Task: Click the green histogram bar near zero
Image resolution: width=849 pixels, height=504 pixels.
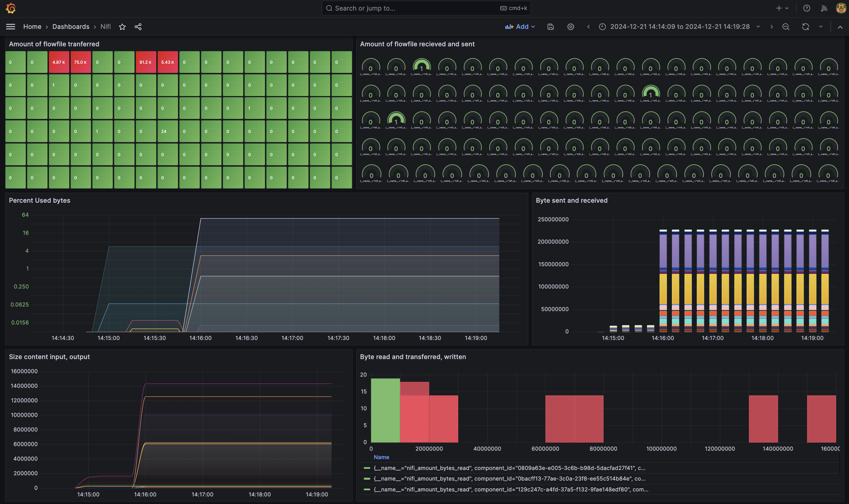Action: coord(385,410)
